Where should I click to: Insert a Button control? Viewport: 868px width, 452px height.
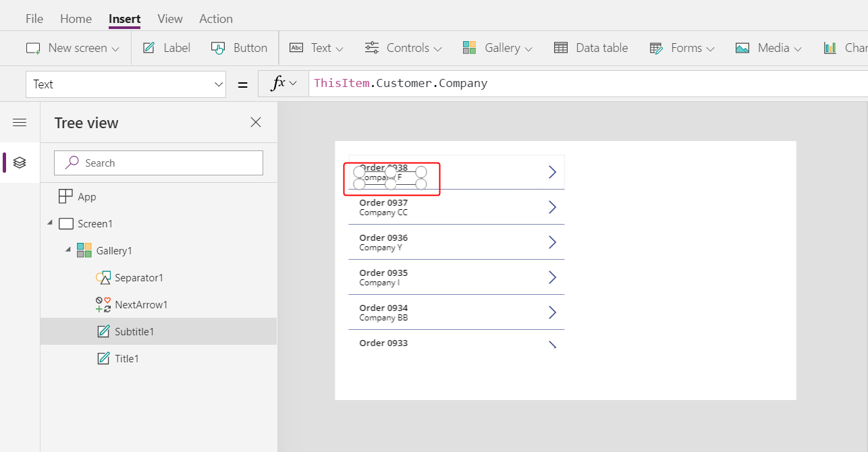click(240, 48)
